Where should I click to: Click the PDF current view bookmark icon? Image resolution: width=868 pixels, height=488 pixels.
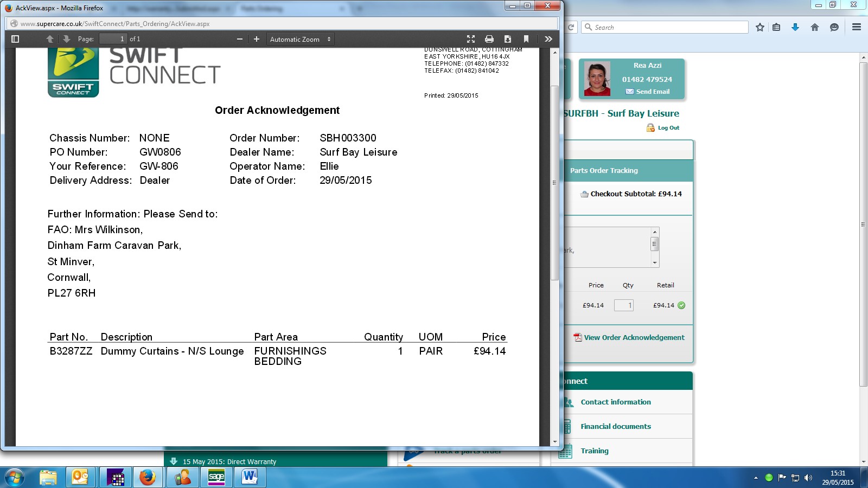click(x=526, y=39)
